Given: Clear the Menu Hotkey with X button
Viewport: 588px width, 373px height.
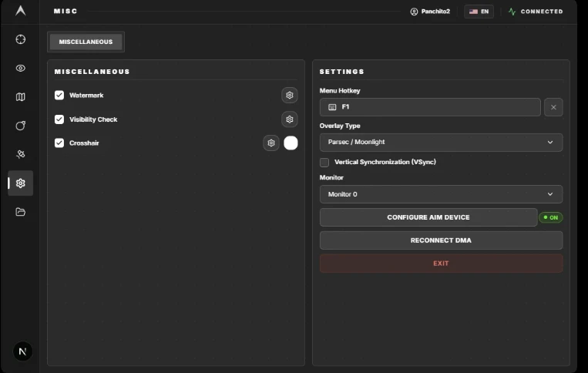Looking at the screenshot, I should point(553,107).
